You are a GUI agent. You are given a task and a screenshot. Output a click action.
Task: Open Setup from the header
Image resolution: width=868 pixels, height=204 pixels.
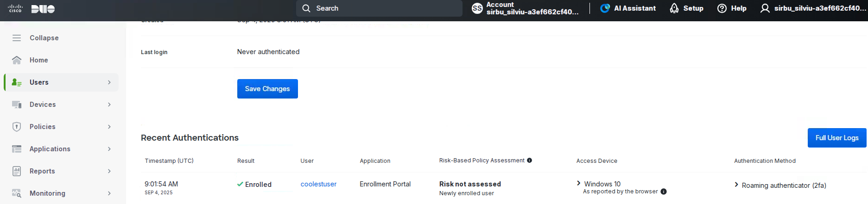[x=687, y=8]
